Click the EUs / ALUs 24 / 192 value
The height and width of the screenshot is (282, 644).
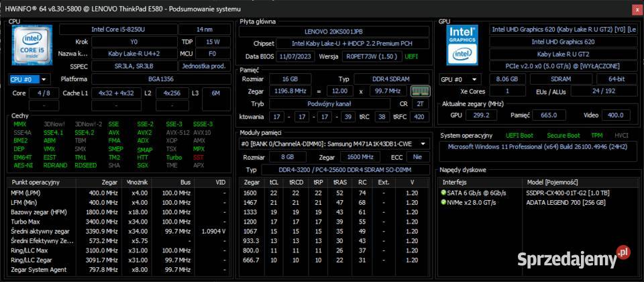click(604, 91)
